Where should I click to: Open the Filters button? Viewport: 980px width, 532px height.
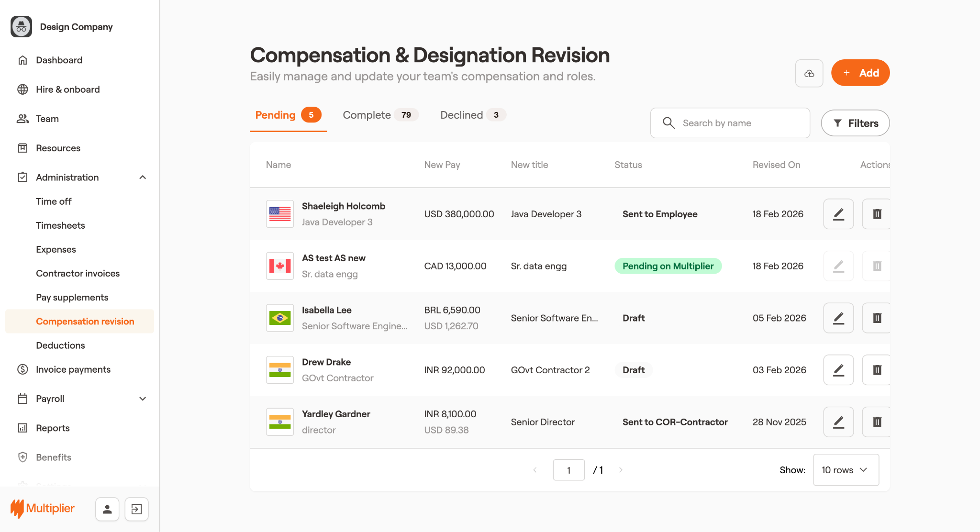tap(855, 123)
